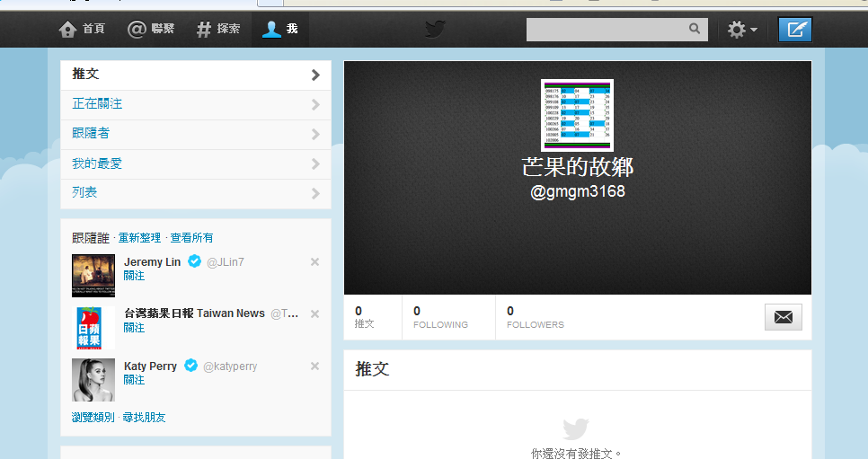Screen dimensions: 868x459
Task: Expand 跟隨者 followers list
Action: (195, 134)
